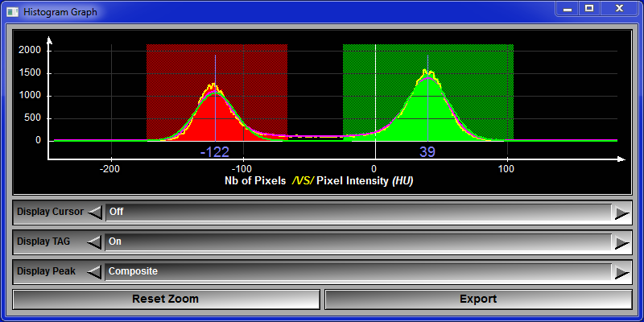Select next Display Peak option
The height and width of the screenshot is (322, 644).
[x=622, y=273]
